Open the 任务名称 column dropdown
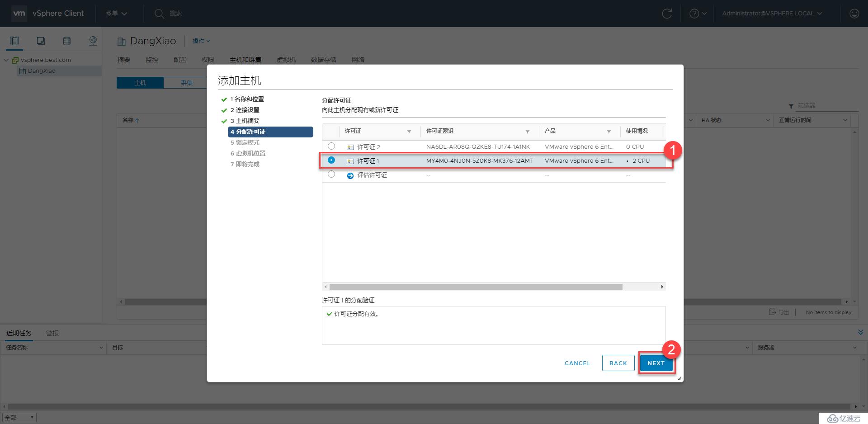 coord(101,348)
